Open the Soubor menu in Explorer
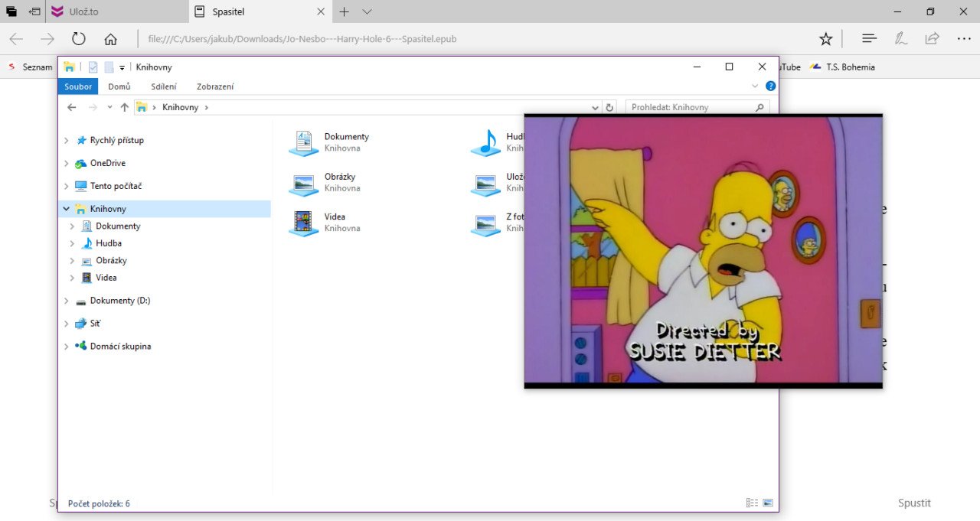Viewport: 980px width, 521px height. coord(78,86)
